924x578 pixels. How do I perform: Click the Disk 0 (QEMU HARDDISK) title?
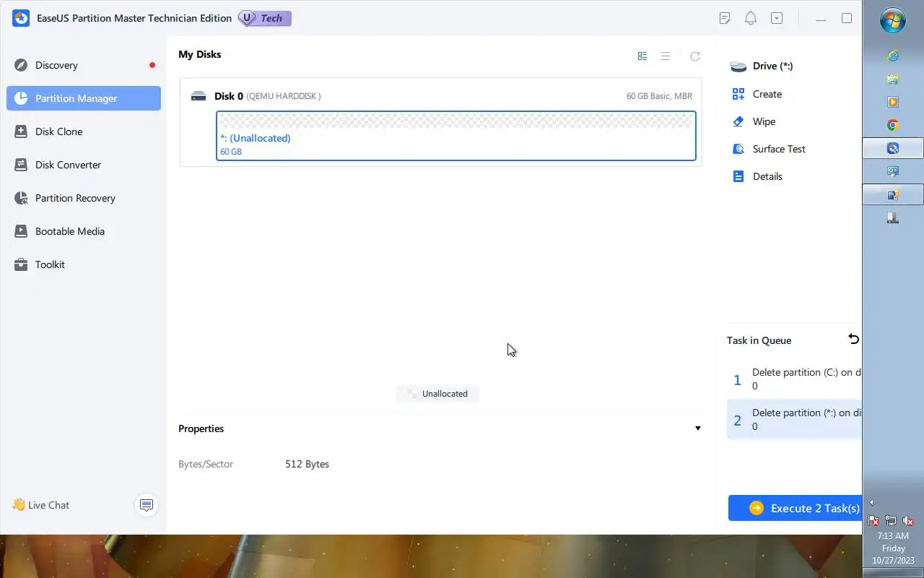click(x=267, y=96)
